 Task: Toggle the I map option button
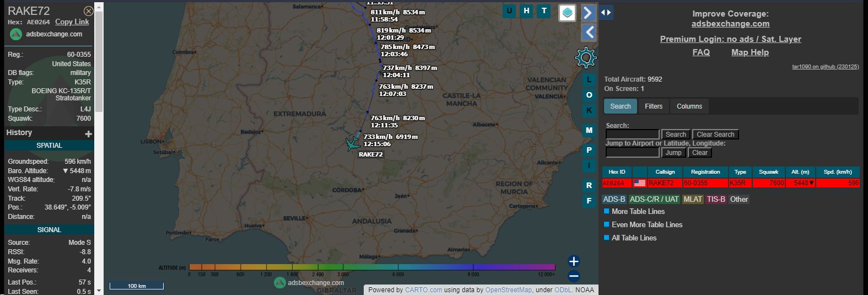589,165
